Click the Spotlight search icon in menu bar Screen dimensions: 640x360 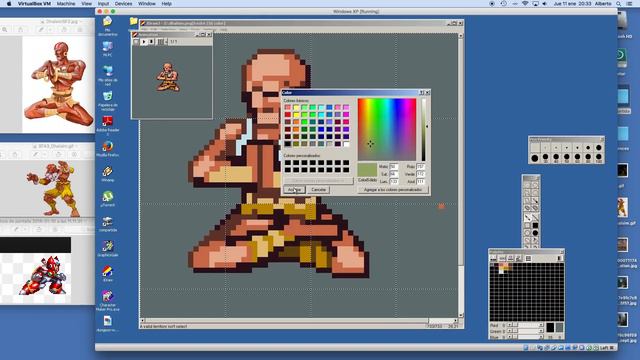(x=619, y=4)
